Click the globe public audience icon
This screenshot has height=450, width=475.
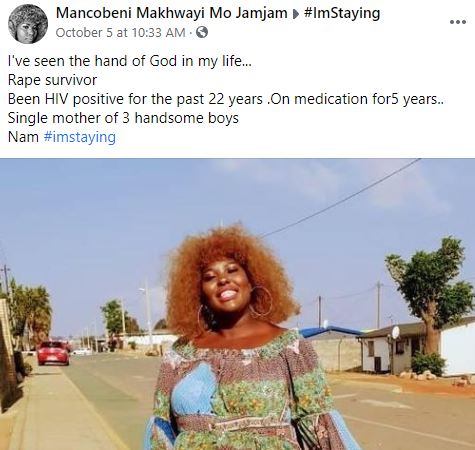click(202, 32)
